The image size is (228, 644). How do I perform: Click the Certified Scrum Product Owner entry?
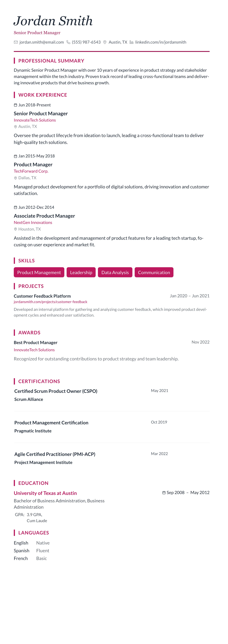pos(56,391)
